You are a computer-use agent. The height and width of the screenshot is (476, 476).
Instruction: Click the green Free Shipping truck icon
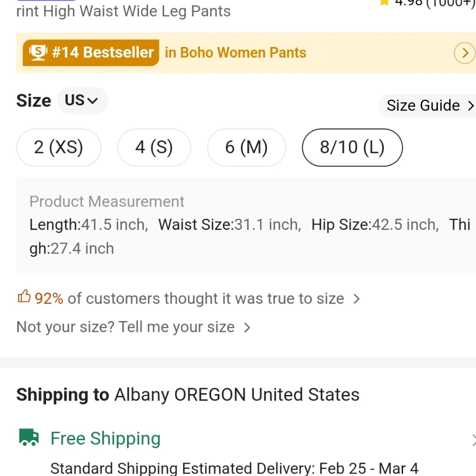tap(29, 437)
